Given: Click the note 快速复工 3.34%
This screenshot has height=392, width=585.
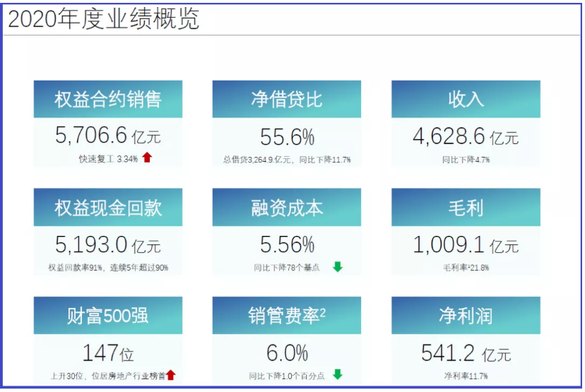Looking at the screenshot, I should 108,159.
